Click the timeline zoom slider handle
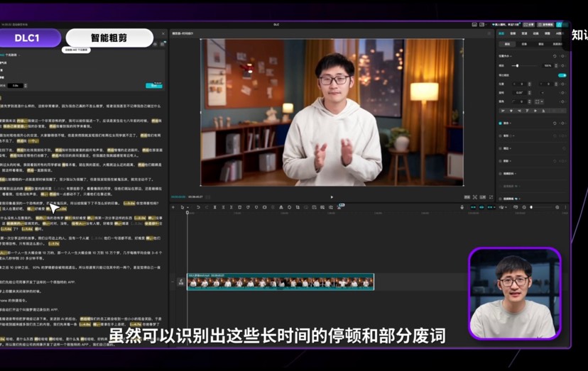 [531, 207]
